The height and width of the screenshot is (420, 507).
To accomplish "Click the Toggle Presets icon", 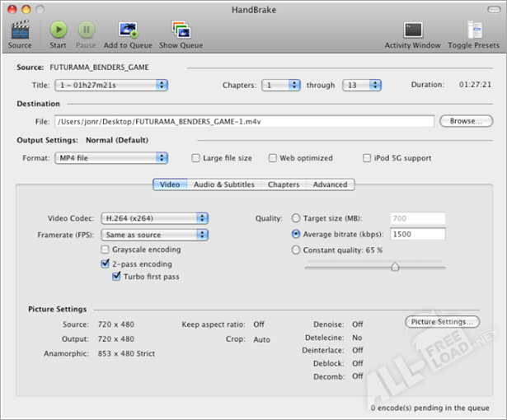I will (x=474, y=30).
